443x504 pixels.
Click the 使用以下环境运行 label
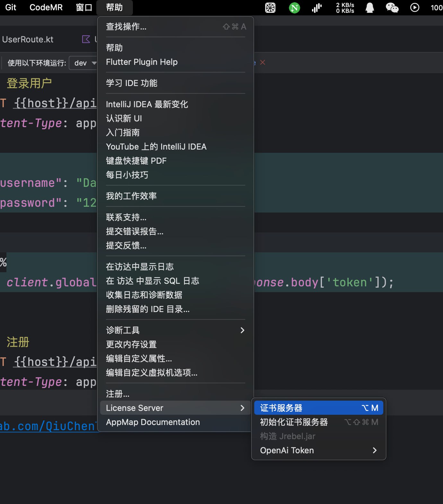37,63
